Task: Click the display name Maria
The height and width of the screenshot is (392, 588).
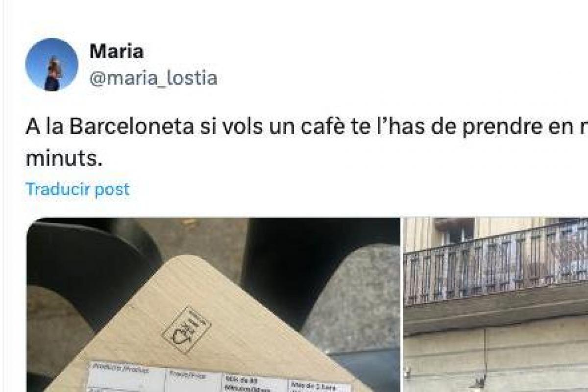Action: point(116,51)
